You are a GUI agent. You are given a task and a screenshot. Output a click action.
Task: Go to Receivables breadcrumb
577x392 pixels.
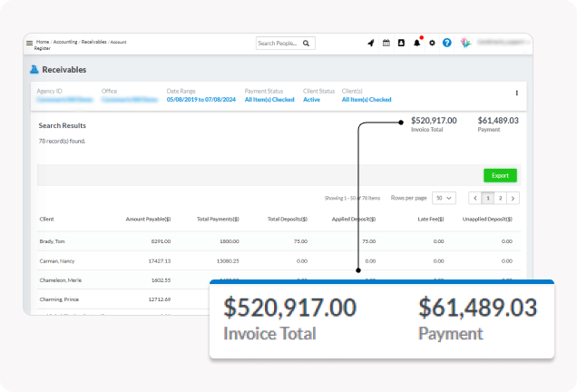[x=93, y=42]
